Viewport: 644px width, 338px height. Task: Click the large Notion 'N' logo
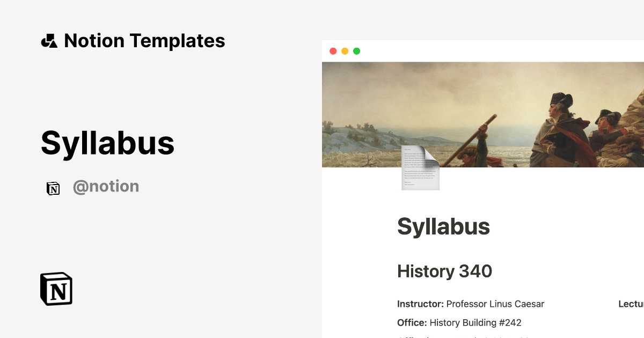(56, 289)
